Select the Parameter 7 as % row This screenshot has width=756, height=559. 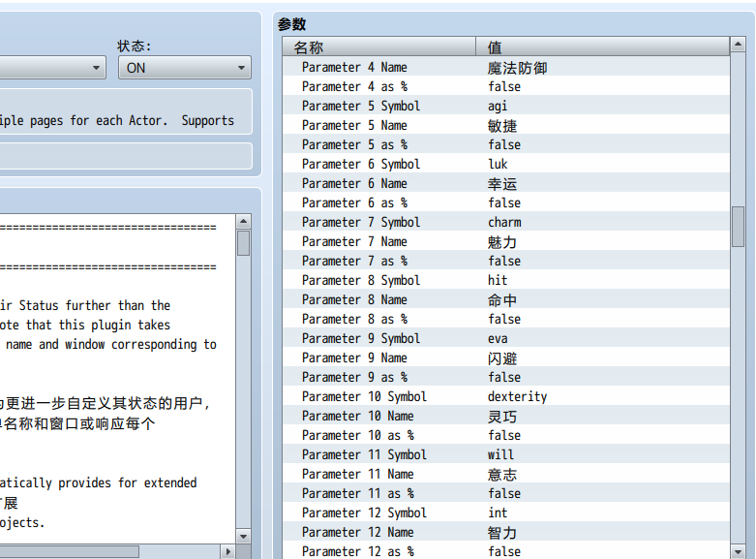[505, 261]
